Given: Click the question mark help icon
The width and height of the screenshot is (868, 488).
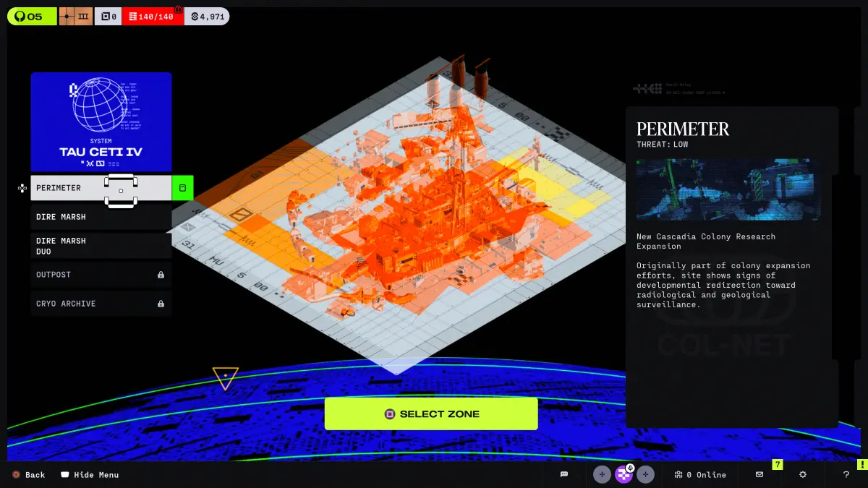Looking at the screenshot, I should (x=846, y=474).
